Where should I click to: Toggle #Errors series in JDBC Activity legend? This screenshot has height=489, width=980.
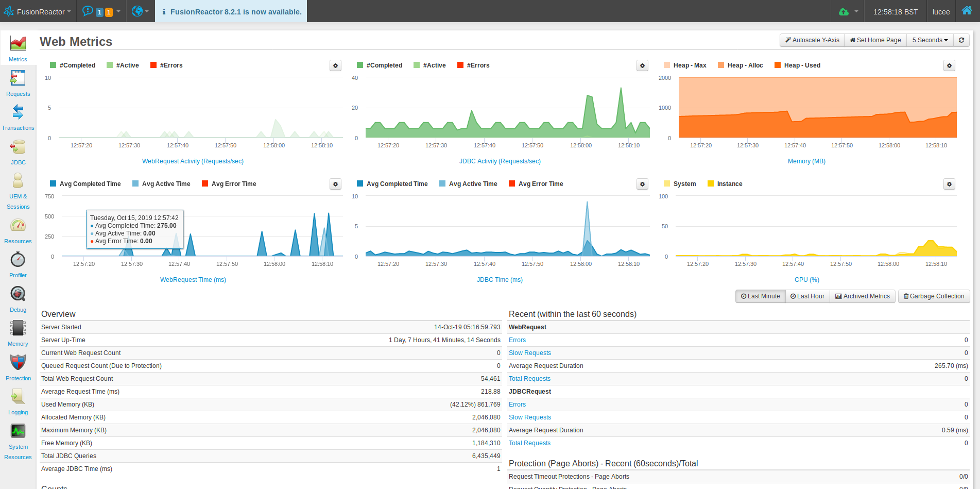click(473, 65)
